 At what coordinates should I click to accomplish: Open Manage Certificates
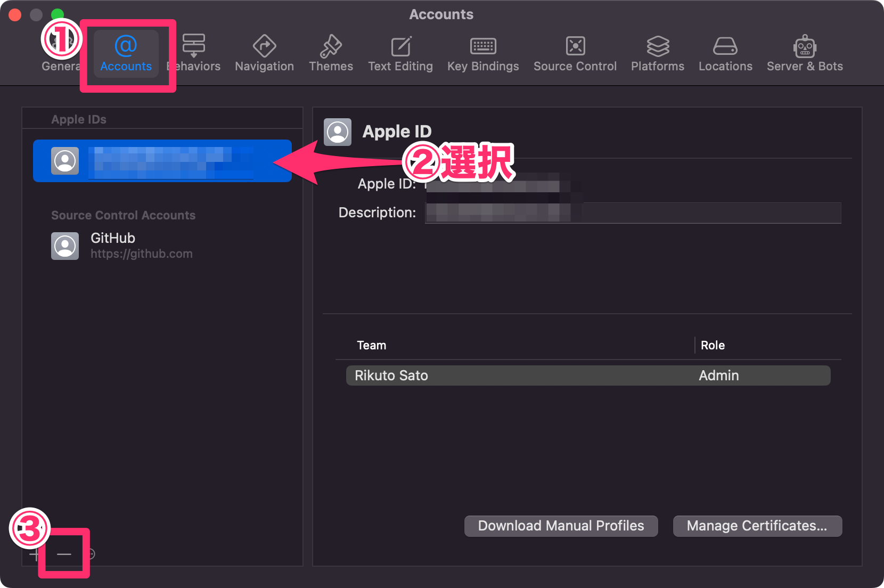point(757,526)
